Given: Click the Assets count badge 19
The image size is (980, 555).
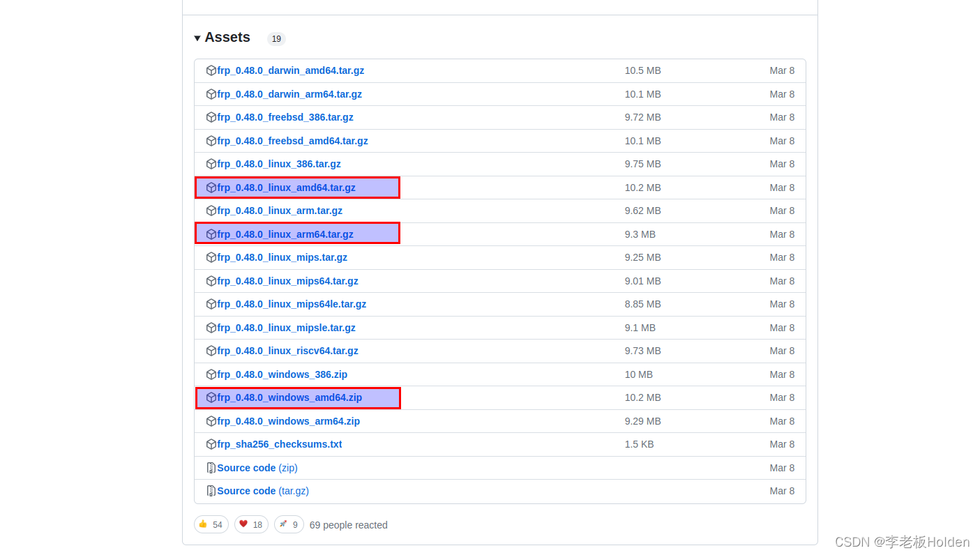Looking at the screenshot, I should pyautogui.click(x=276, y=39).
